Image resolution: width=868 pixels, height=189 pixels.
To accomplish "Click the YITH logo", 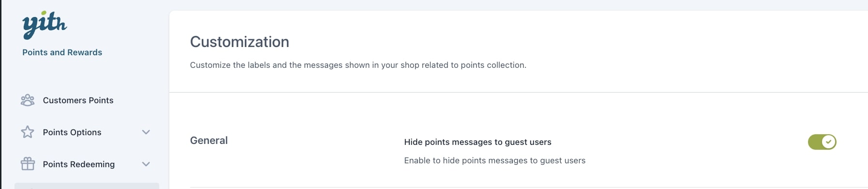I will tap(45, 25).
